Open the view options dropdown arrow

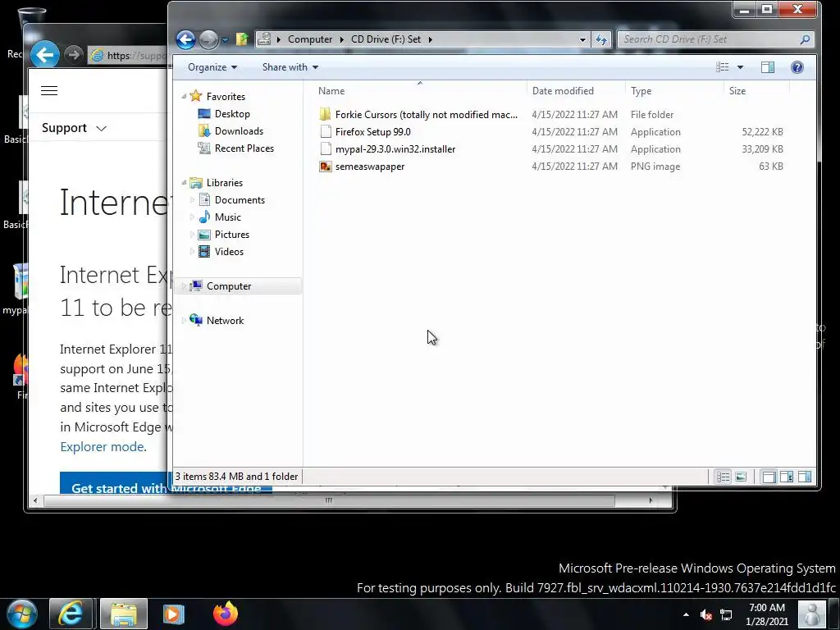tap(740, 67)
